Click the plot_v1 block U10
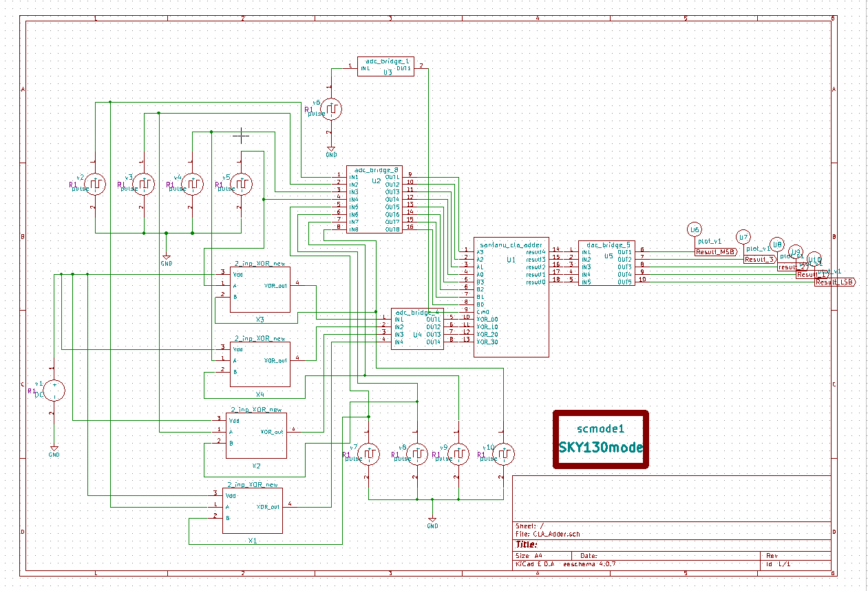Screen dimensions: 868x591 pyautogui.click(x=814, y=260)
